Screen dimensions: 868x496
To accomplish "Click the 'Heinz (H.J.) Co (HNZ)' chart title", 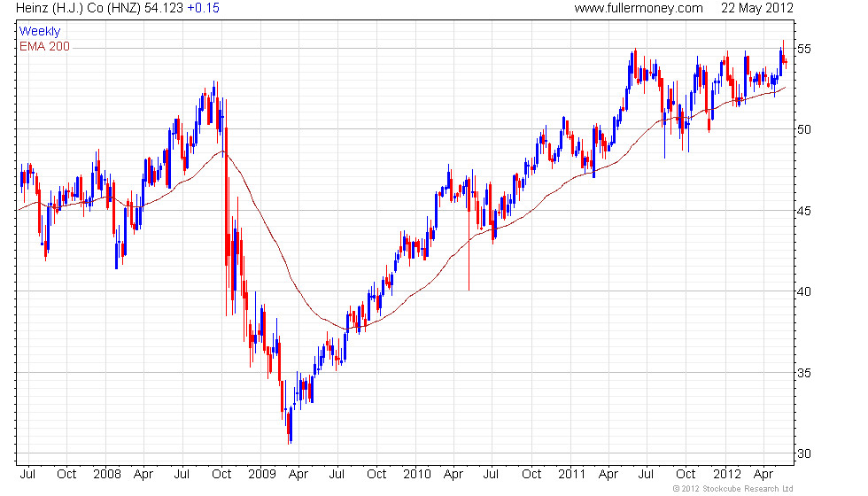I will click(x=79, y=8).
